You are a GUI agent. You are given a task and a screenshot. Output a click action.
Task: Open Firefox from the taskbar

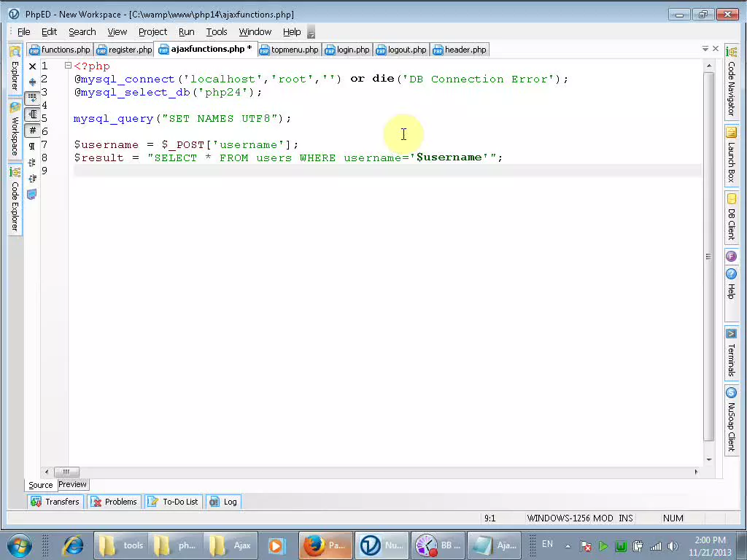(x=325, y=545)
